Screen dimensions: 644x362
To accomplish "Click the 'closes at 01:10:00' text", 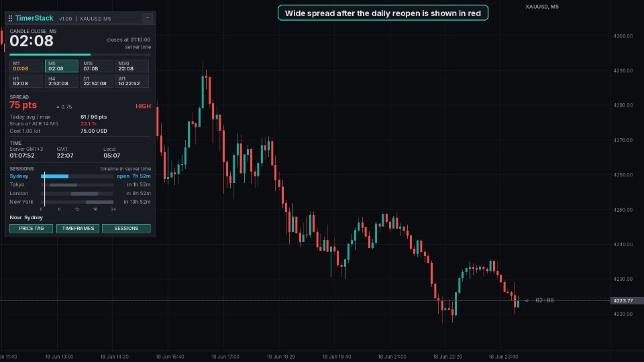I will tap(129, 40).
